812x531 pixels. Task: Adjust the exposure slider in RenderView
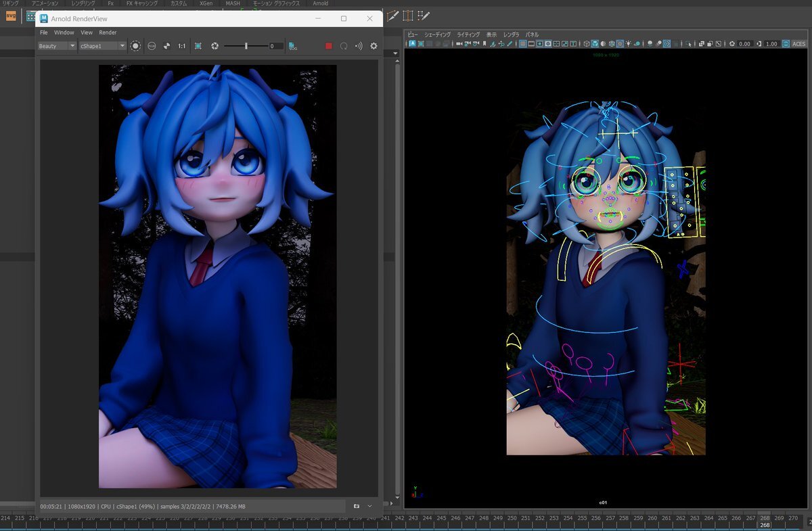click(246, 46)
